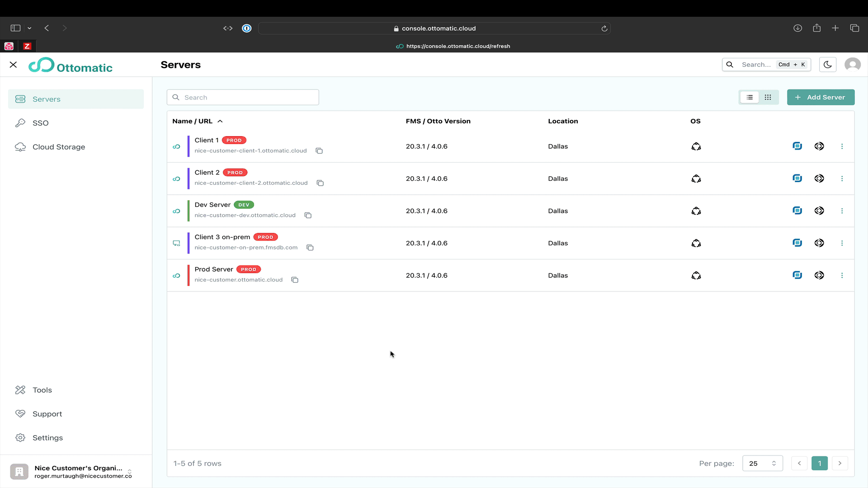Open the Support section
Viewport: 868px width, 488px height.
coord(76,414)
